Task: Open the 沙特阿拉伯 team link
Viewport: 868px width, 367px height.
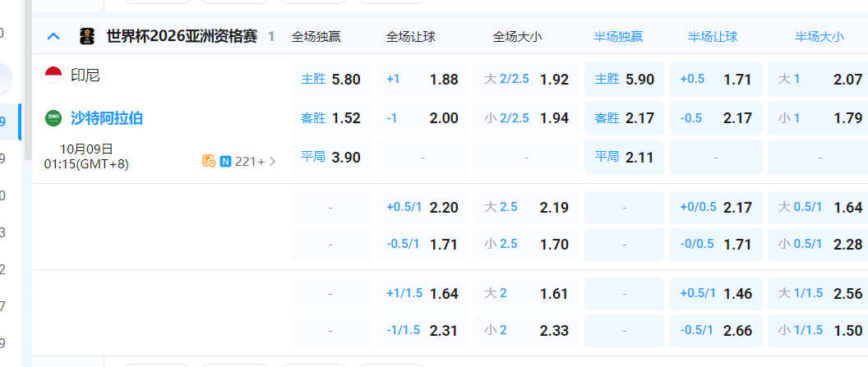Action: (107, 118)
